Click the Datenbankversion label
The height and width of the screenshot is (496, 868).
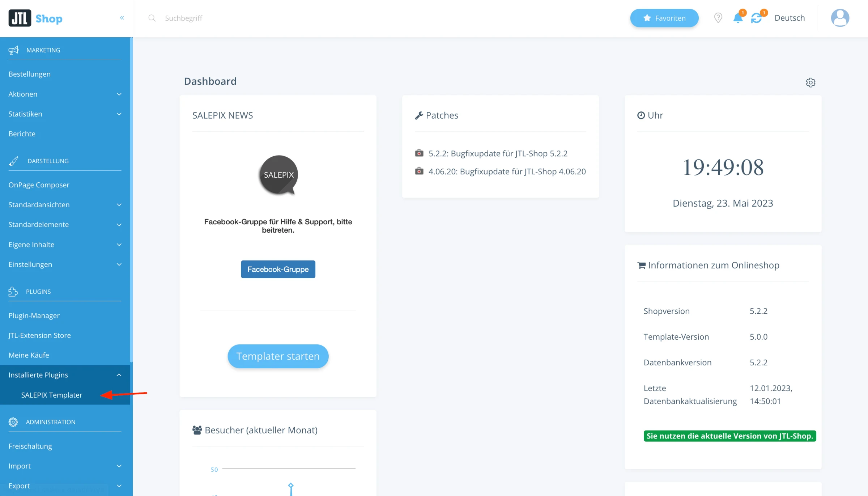[x=677, y=363]
